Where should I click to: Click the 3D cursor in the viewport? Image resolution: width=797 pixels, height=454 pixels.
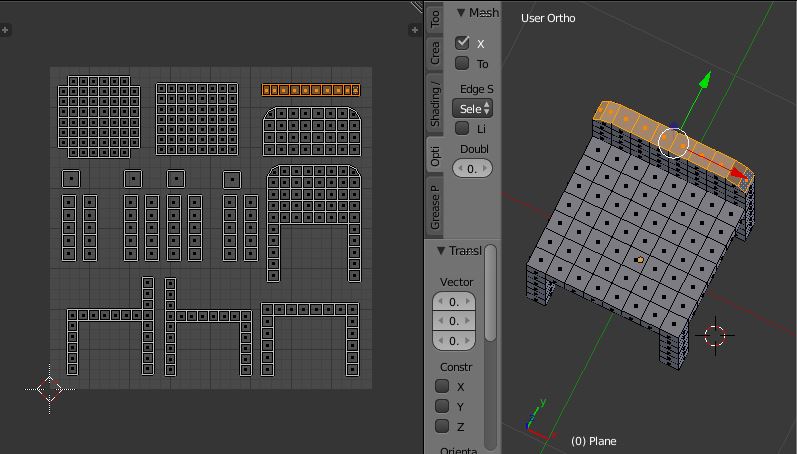pos(715,336)
